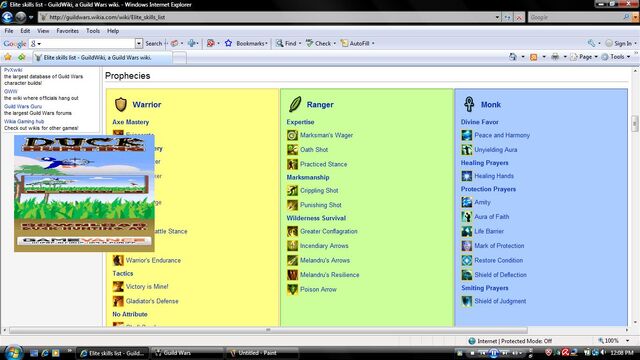Open the Melandru's Arrows skill link

coord(325,260)
